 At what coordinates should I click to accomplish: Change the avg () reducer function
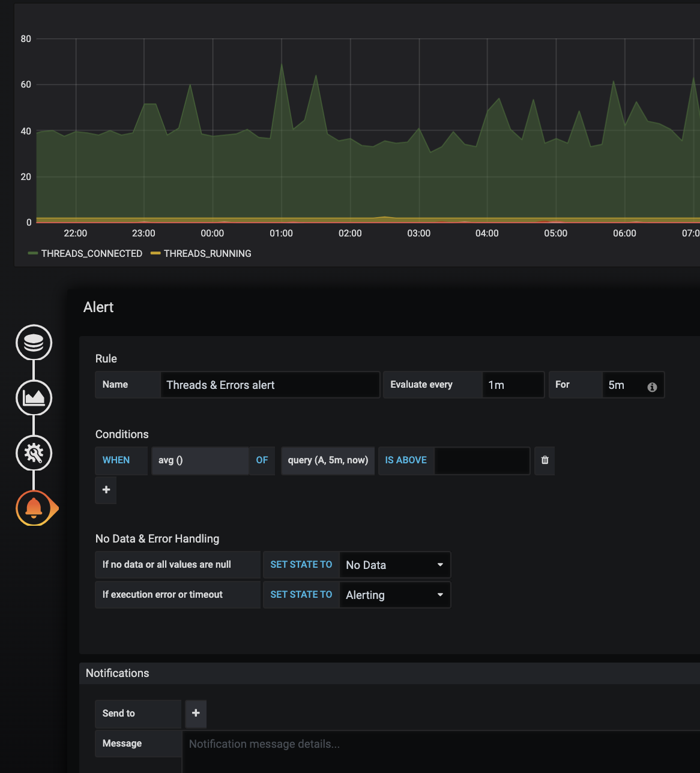click(x=200, y=460)
